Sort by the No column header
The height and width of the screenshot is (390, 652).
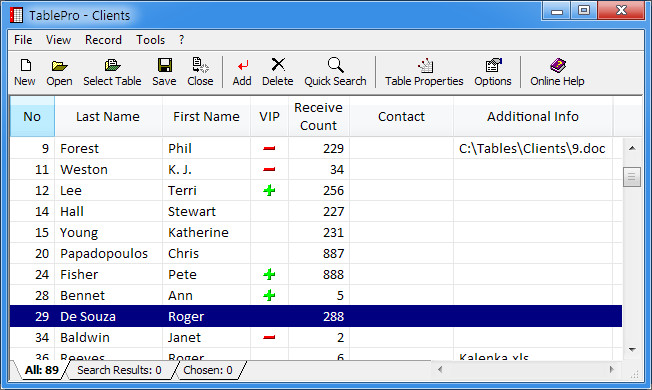point(32,116)
